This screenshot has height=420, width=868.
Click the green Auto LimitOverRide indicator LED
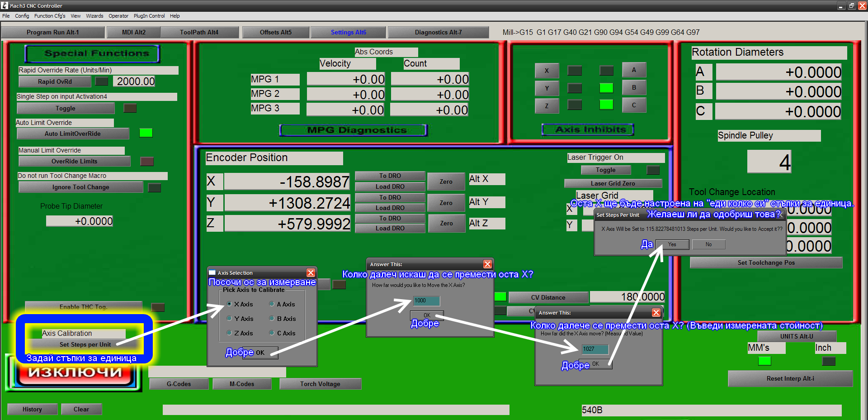(146, 133)
